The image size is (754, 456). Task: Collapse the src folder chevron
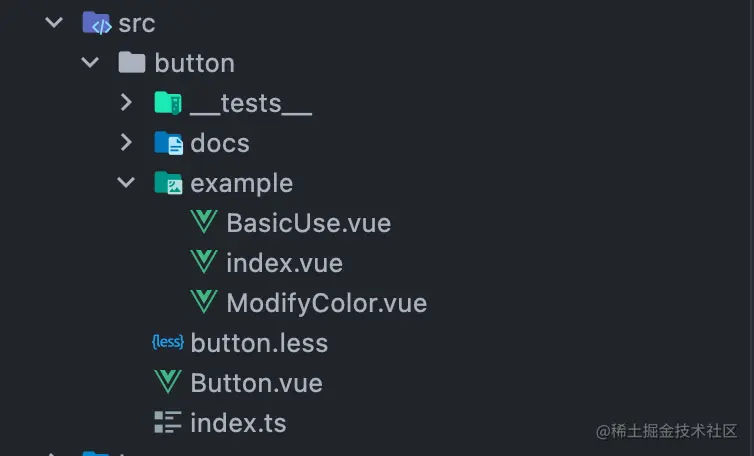54,22
